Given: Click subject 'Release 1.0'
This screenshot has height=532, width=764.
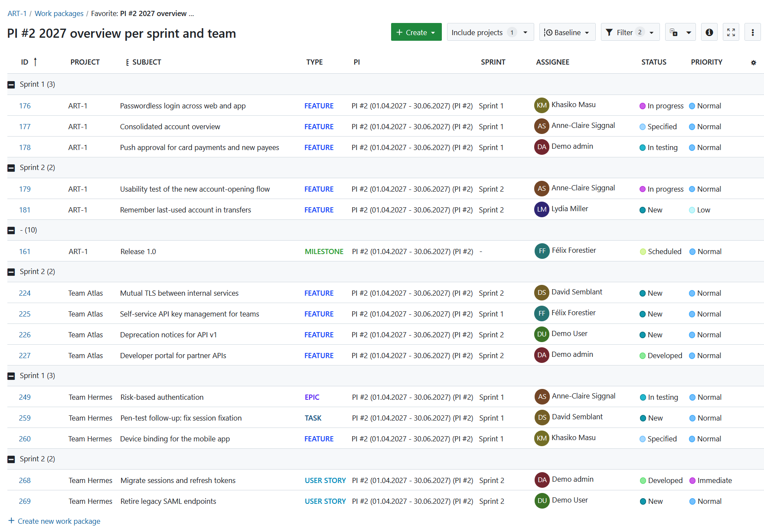Looking at the screenshot, I should pos(138,251).
